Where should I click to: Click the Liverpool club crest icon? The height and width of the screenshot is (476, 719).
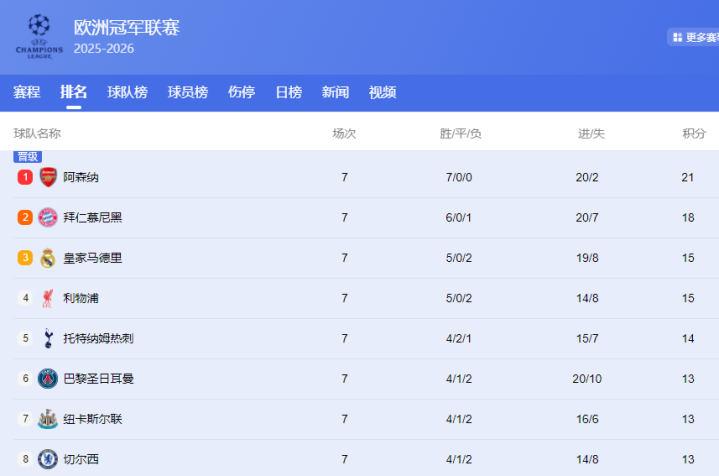(x=48, y=298)
